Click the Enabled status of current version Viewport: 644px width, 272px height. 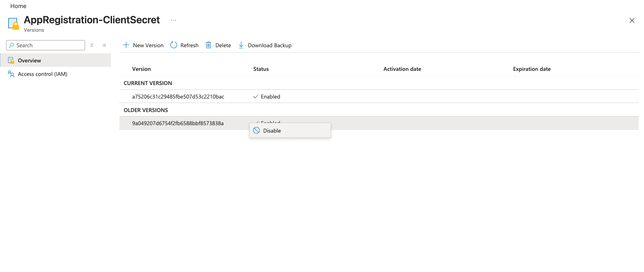click(270, 97)
